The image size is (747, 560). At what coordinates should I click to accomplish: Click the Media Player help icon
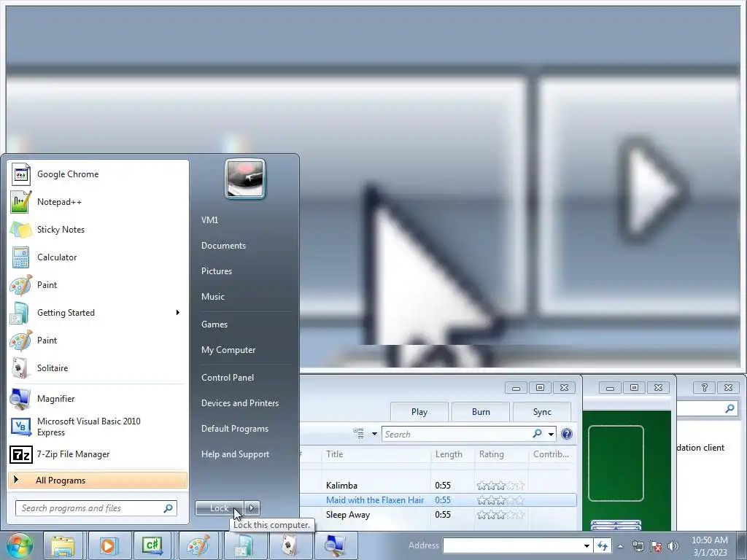pyautogui.click(x=566, y=434)
